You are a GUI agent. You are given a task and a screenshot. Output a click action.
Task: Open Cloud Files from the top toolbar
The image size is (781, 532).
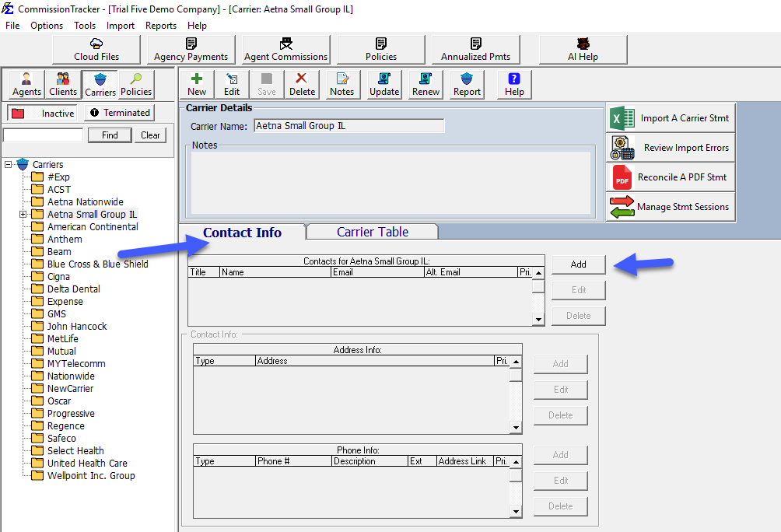pyautogui.click(x=96, y=48)
